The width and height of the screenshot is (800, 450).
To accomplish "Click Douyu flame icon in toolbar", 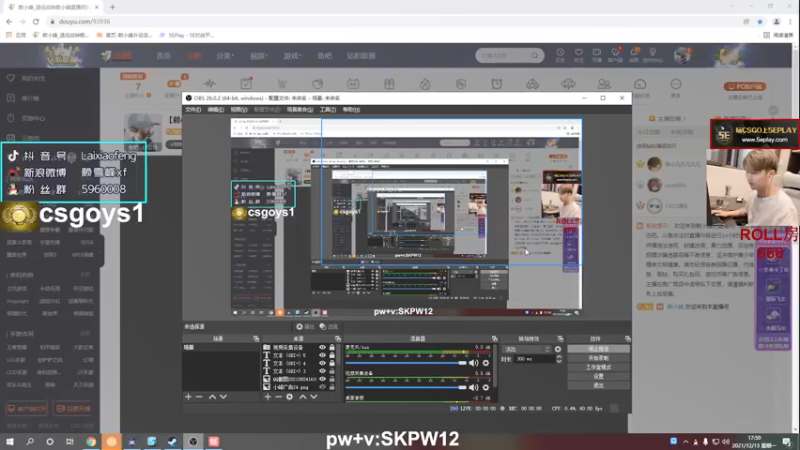I will pos(425,84).
